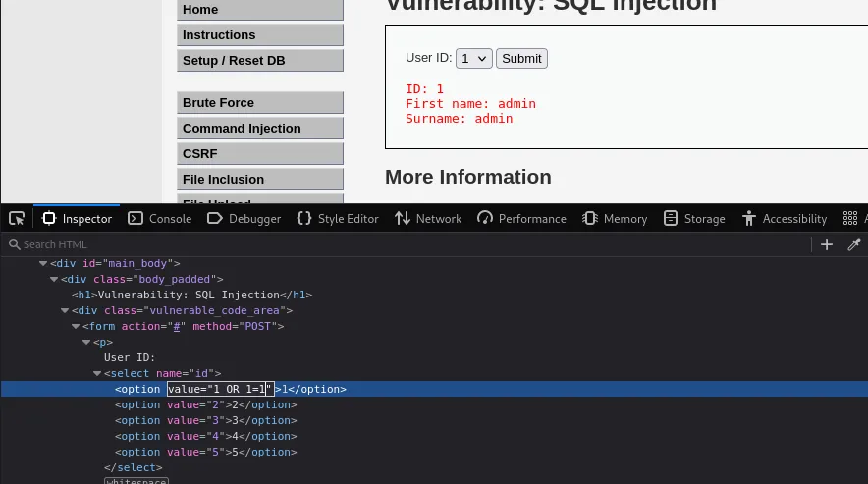Open the Accessibility tab
This screenshot has width=868, height=484.
pyautogui.click(x=785, y=218)
